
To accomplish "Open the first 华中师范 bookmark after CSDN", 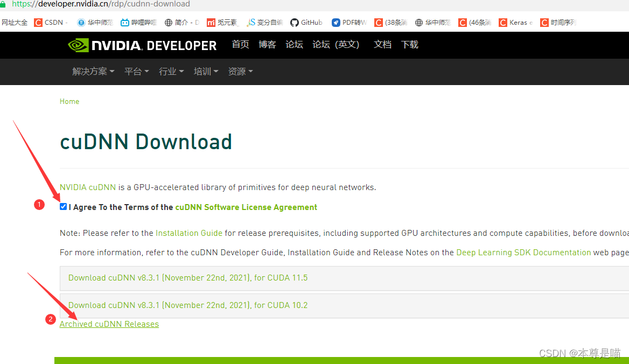I will (95, 23).
